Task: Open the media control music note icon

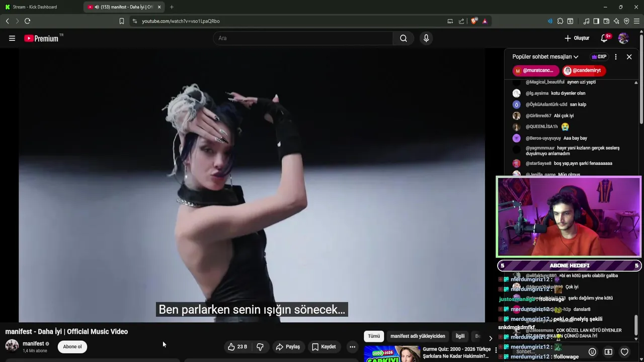Action: tap(586, 21)
